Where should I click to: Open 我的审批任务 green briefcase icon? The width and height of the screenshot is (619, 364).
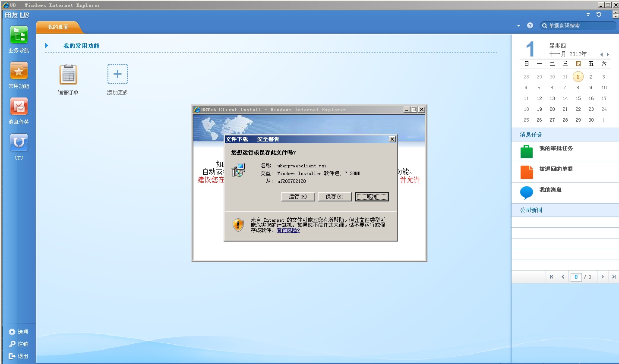tap(527, 151)
